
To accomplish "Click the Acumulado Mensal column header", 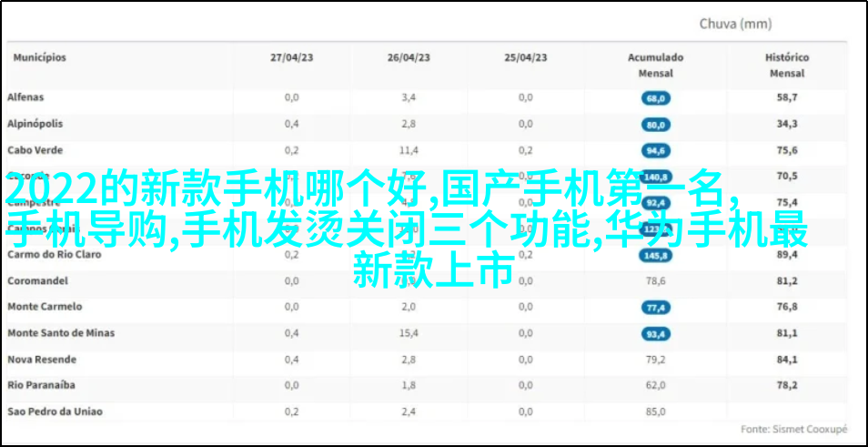I will point(655,66).
